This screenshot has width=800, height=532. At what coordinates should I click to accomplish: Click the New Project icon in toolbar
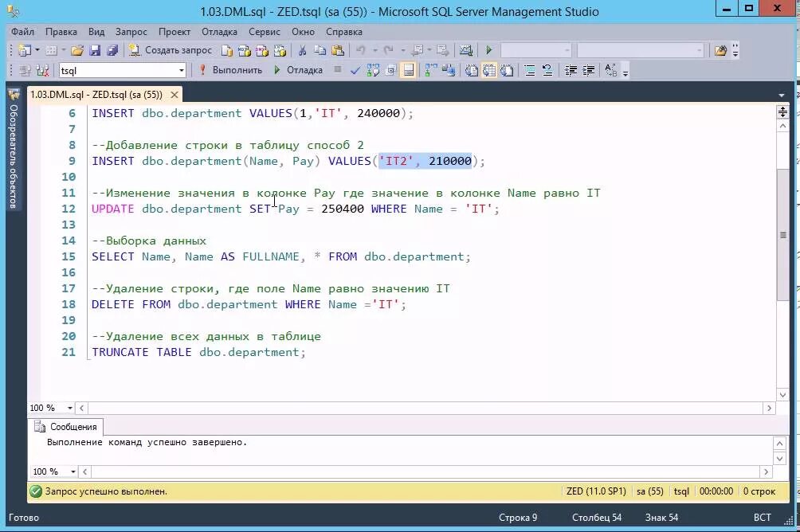pos(25,50)
